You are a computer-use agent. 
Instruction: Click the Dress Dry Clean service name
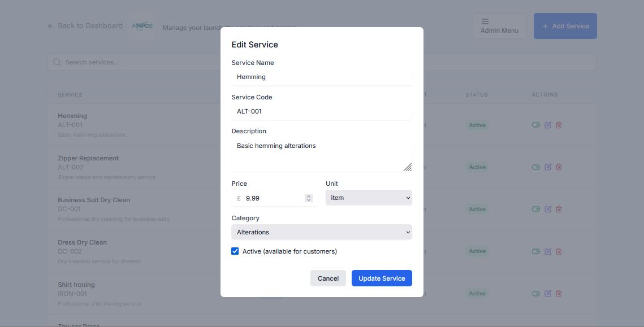82,242
